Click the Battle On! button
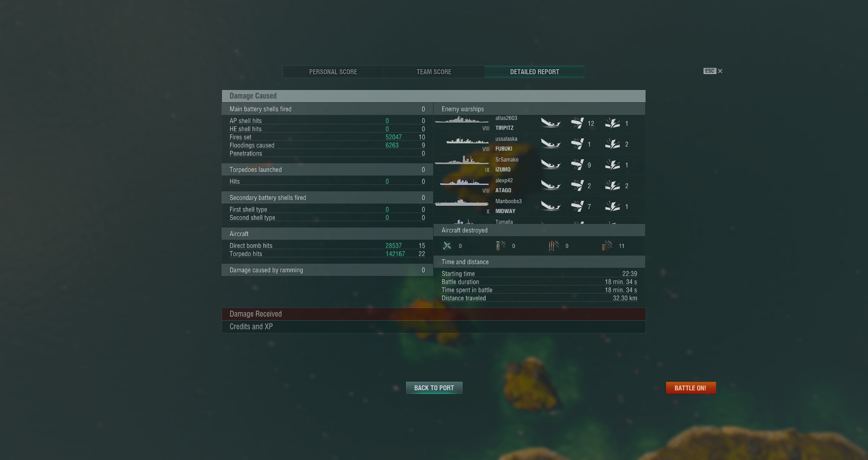Image resolution: width=868 pixels, height=460 pixels. coord(691,388)
